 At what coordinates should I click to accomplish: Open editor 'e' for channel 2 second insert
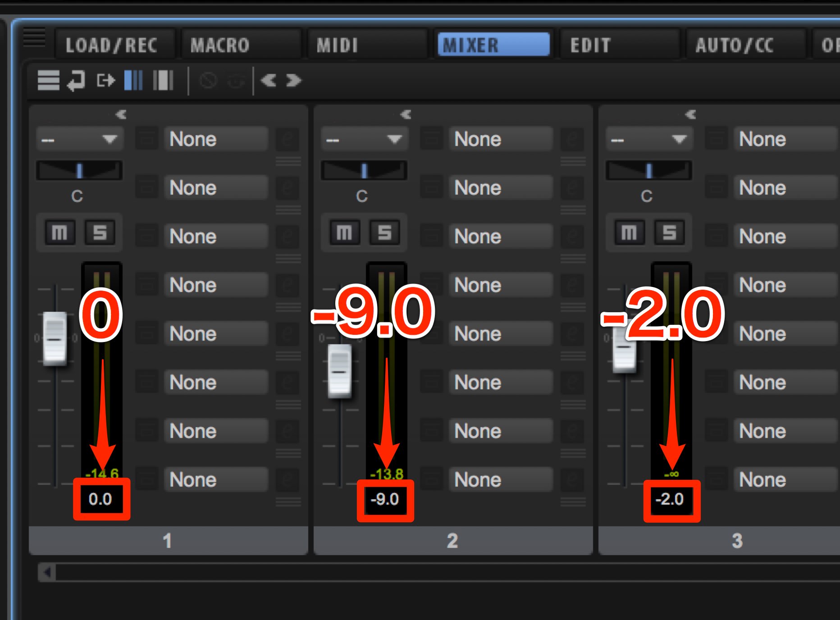click(573, 187)
